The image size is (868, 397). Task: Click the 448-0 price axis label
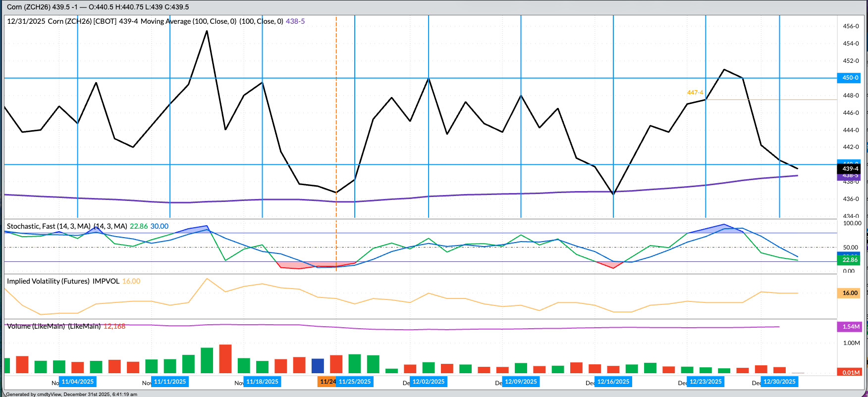[x=851, y=96]
